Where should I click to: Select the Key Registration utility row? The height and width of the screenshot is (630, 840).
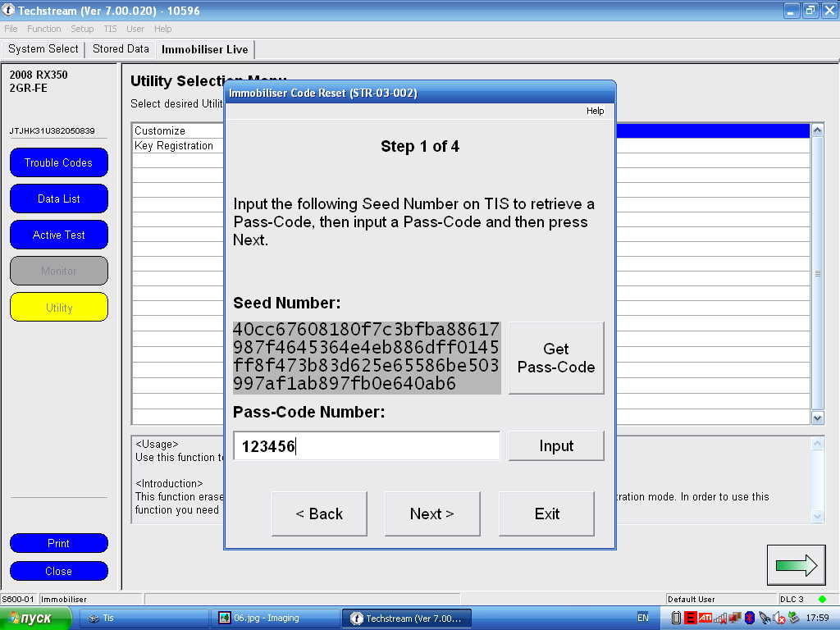coord(177,146)
